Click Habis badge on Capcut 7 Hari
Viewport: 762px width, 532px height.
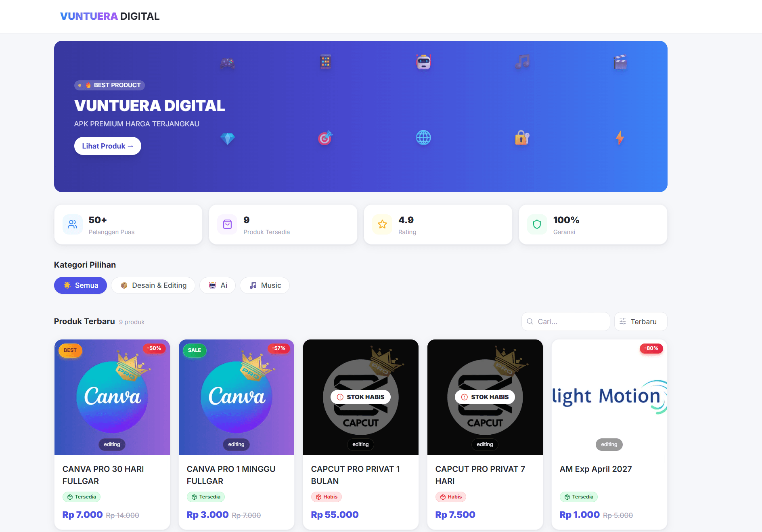(451, 497)
